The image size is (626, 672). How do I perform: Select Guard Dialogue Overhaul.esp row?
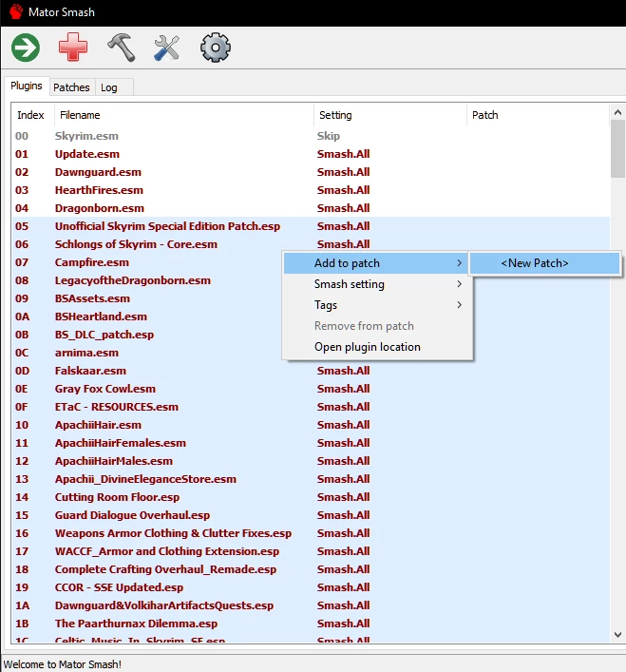coord(312,515)
